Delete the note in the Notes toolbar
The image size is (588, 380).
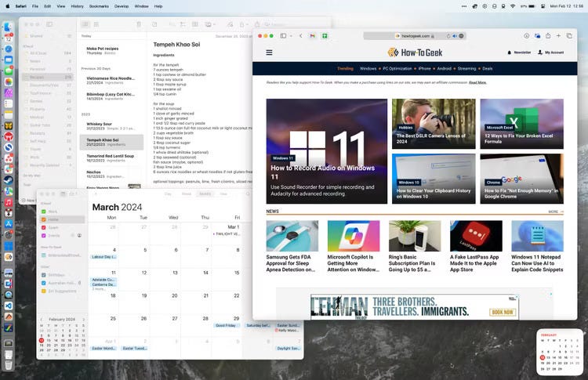click(139, 24)
